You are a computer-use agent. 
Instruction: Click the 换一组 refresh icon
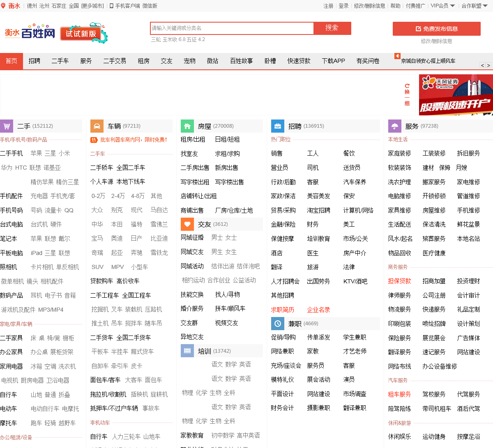[407, 86]
